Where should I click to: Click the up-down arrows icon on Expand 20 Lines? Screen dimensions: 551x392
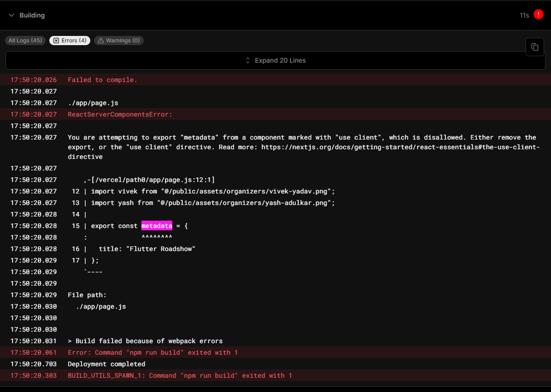248,60
